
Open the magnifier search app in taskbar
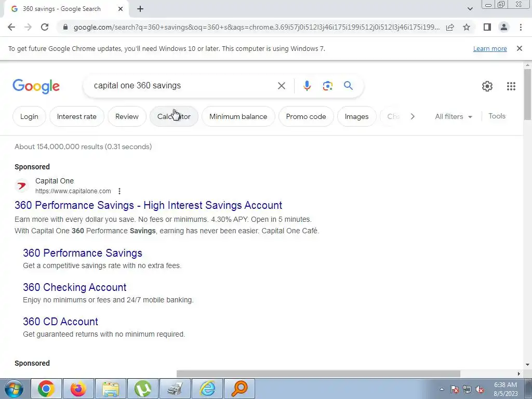tap(240, 389)
